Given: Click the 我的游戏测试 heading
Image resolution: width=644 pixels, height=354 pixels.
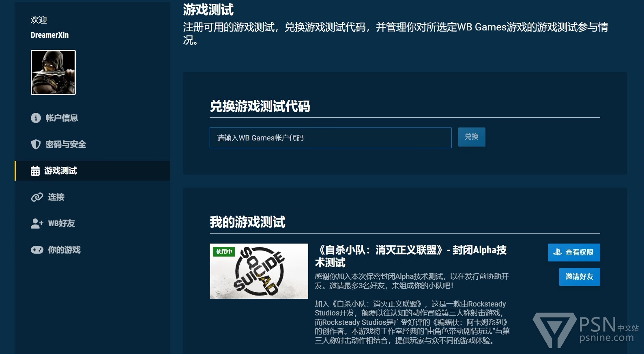Looking at the screenshot, I should tap(247, 222).
